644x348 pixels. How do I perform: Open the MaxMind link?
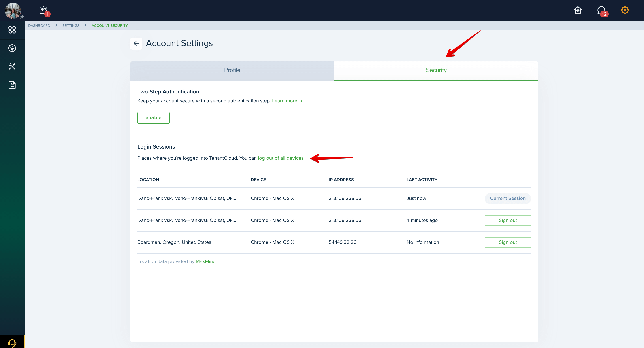pyautogui.click(x=205, y=262)
